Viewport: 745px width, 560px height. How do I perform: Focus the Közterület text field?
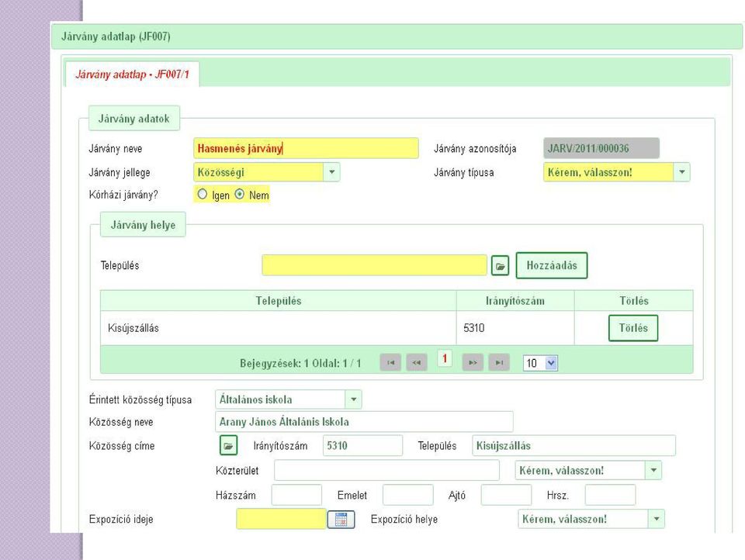pos(386,470)
